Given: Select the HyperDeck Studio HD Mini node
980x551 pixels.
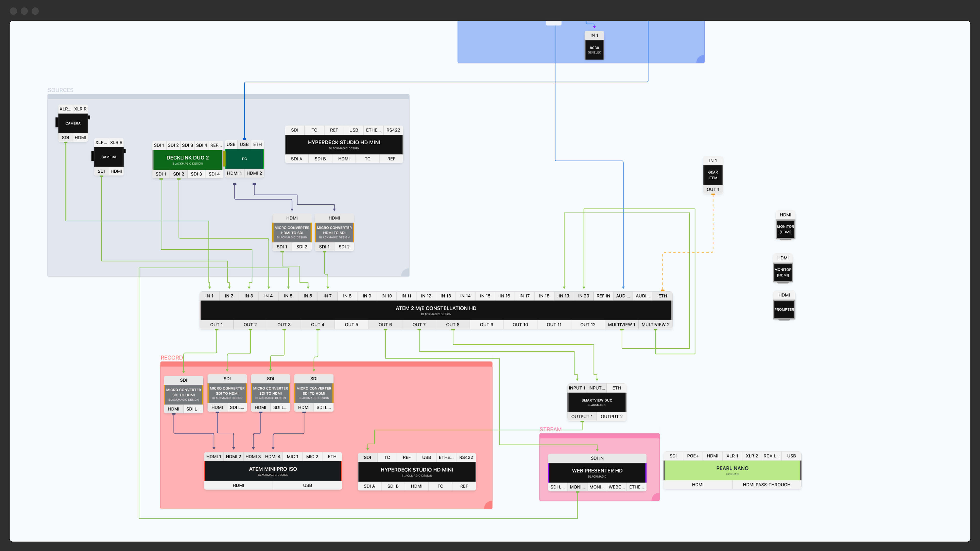Looking at the screenshot, I should click(343, 144).
